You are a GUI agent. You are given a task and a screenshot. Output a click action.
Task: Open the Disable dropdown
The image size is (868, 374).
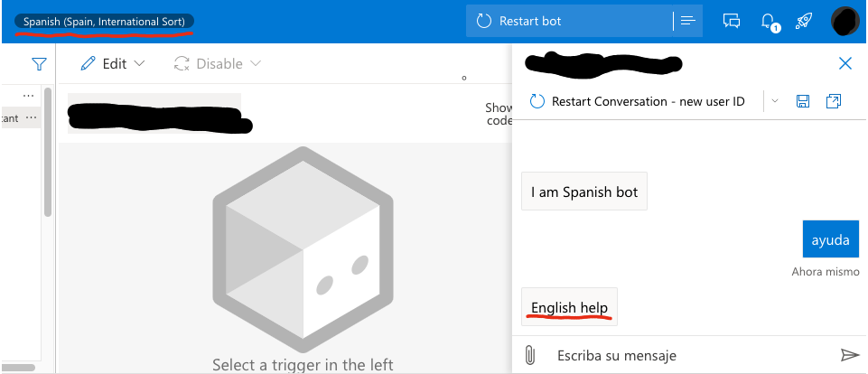click(217, 64)
